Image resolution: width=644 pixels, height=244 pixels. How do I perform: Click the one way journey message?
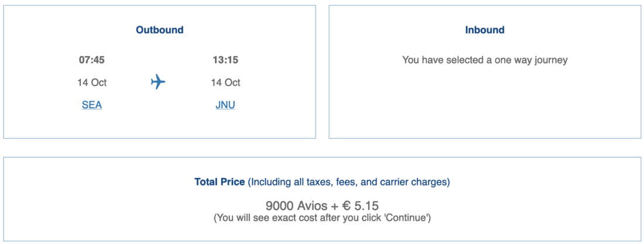click(485, 60)
